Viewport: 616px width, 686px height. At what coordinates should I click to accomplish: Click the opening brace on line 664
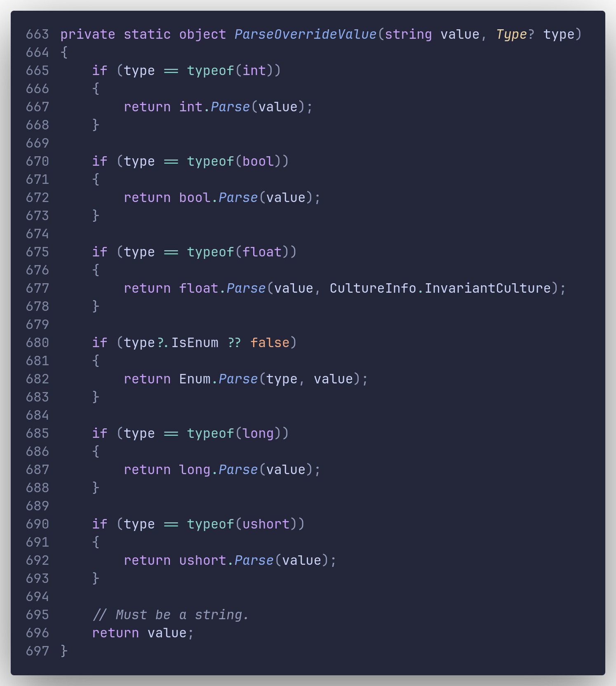(x=64, y=52)
